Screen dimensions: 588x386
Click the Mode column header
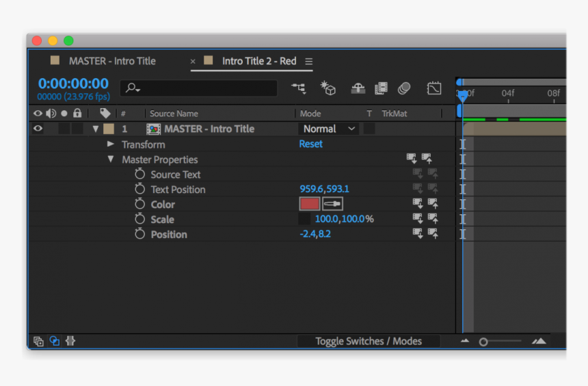310,114
